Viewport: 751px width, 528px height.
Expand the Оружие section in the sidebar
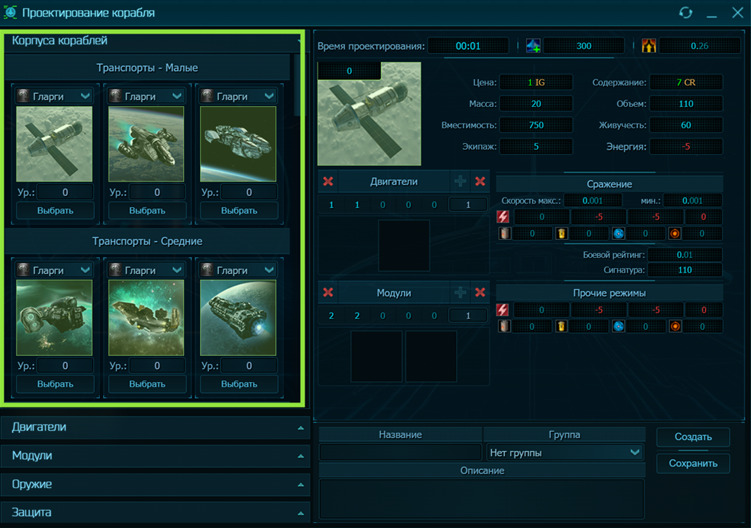click(x=155, y=484)
